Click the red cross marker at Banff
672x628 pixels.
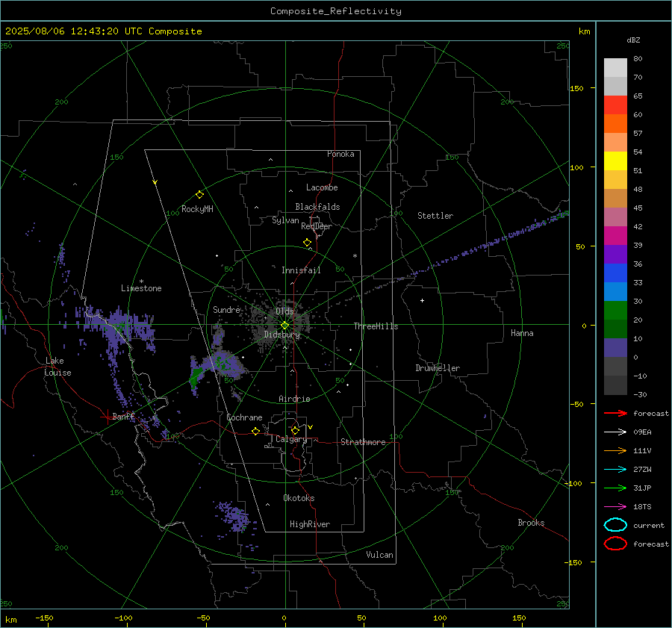tap(107, 417)
